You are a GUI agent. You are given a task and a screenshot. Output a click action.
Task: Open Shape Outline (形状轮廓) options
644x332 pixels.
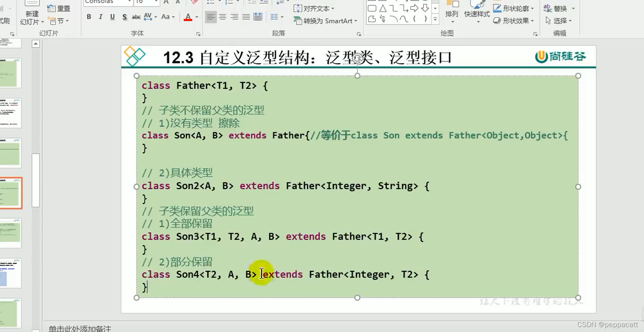pos(514,8)
